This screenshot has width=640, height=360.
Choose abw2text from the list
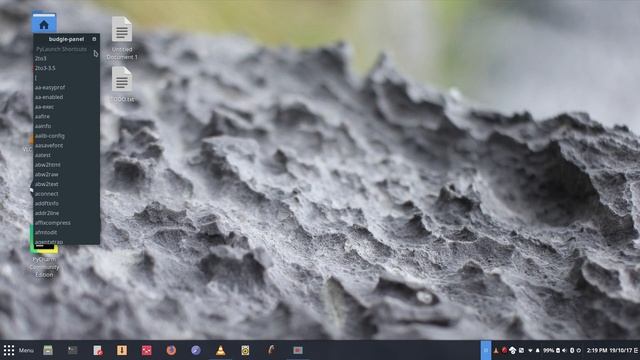pos(47,184)
